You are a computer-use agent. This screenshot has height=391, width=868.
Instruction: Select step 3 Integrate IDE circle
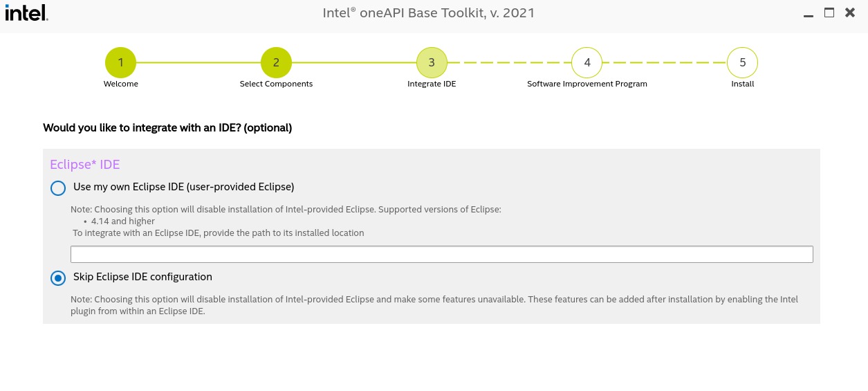pos(432,63)
